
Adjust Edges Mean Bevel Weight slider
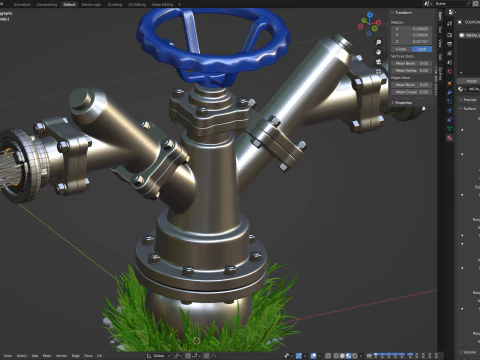(x=412, y=85)
